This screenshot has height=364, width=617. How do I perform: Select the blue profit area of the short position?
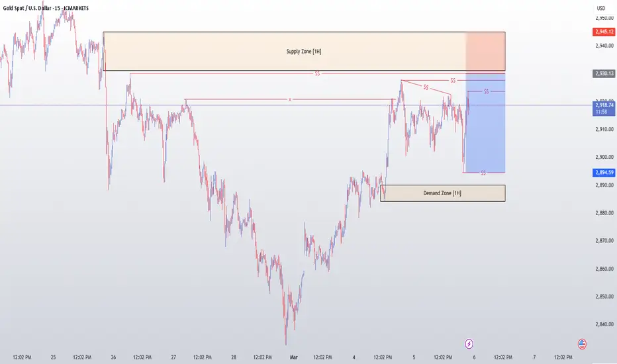point(485,123)
